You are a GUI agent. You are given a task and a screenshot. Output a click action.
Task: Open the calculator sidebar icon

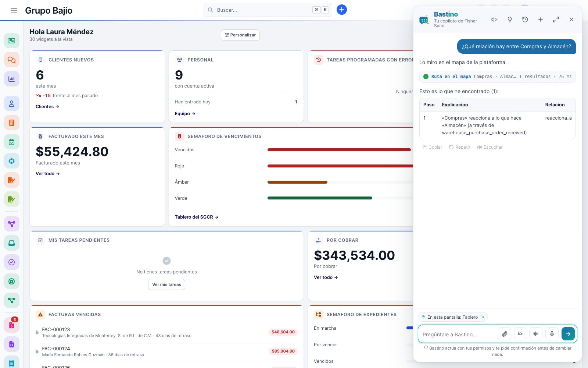tap(12, 123)
